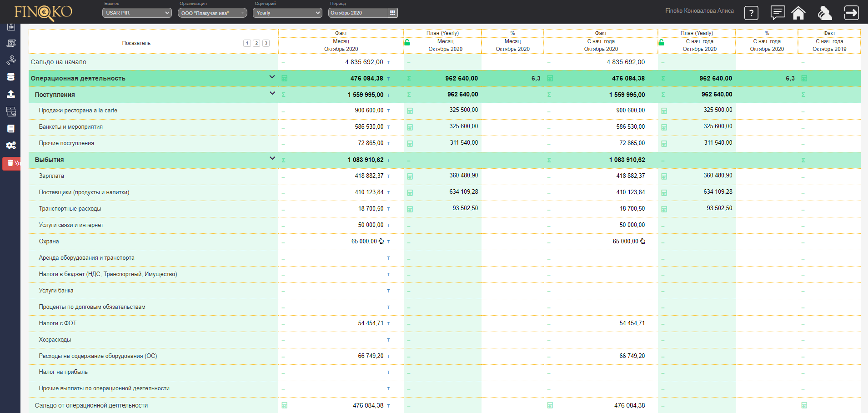Open the Сценарий dropdown showing Yearly

[287, 13]
